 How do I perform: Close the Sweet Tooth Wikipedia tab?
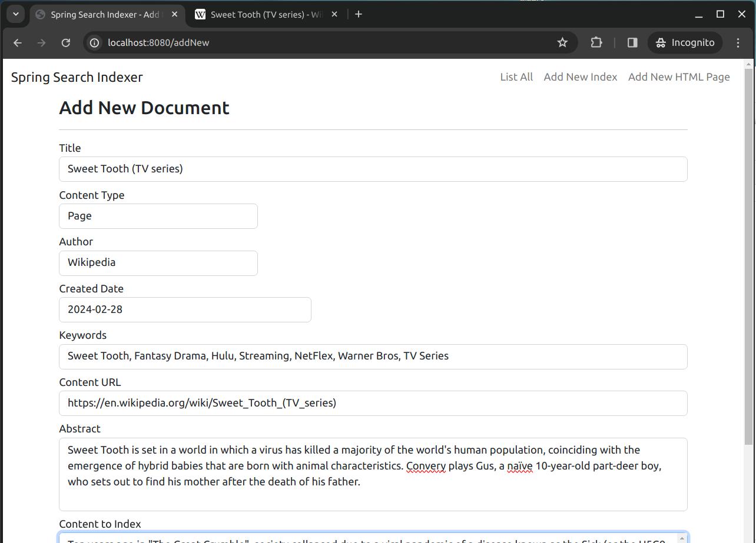click(x=334, y=14)
